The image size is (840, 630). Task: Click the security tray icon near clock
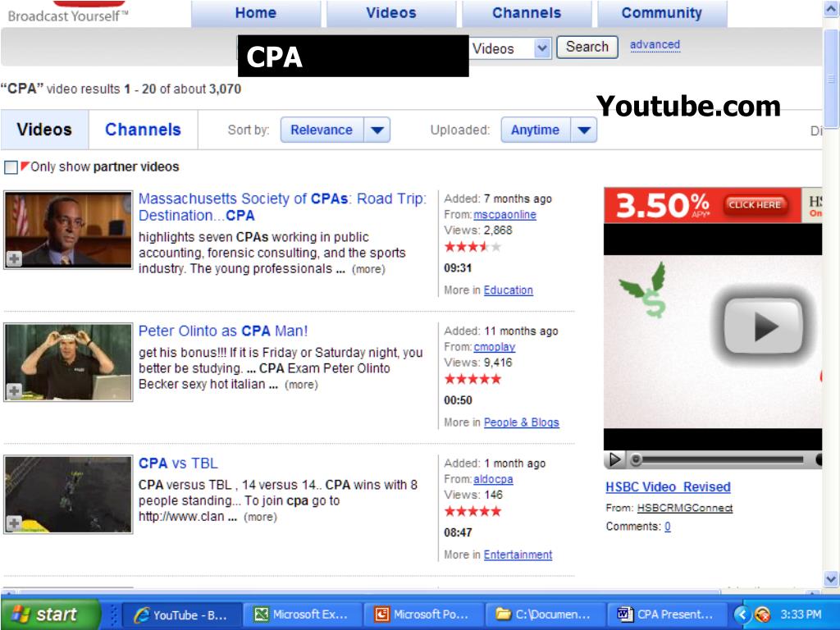tap(762, 614)
